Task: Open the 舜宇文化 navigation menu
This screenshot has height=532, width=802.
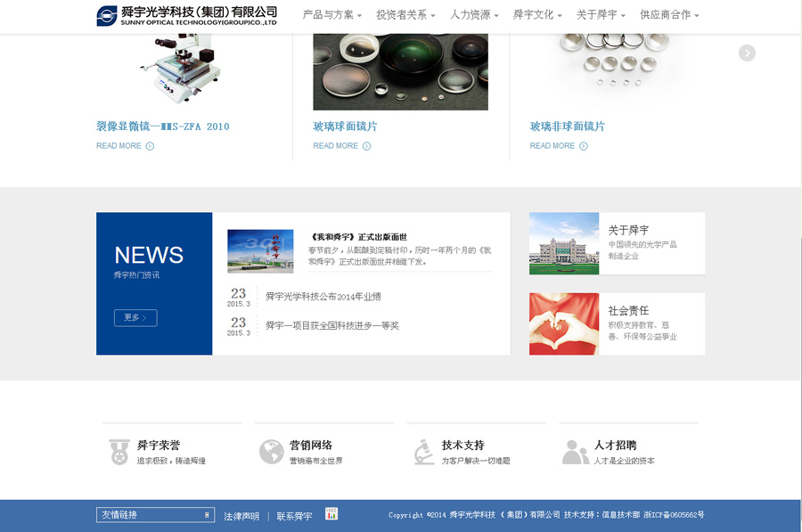Action: [537, 15]
